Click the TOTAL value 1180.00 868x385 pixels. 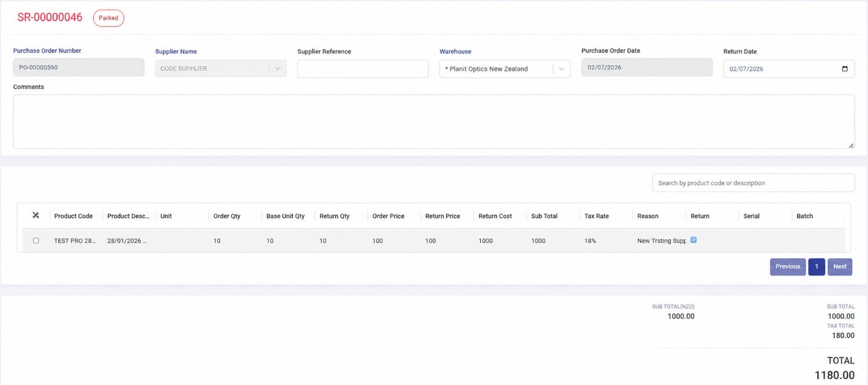834,375
